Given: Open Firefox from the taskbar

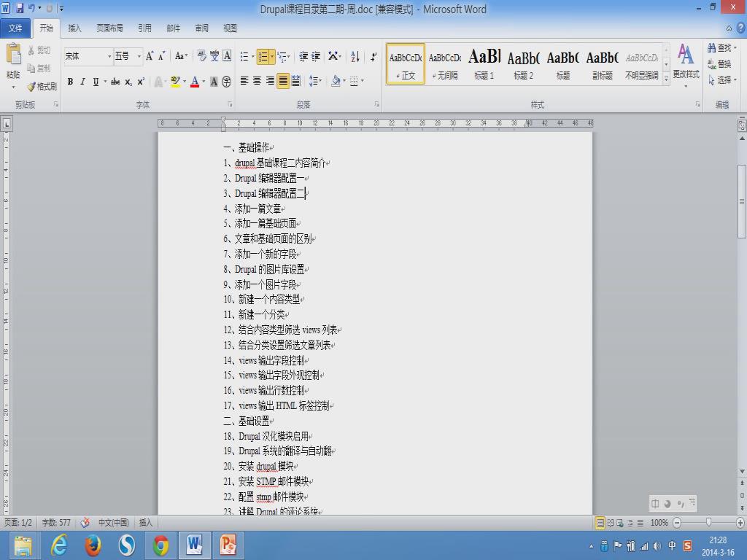Looking at the screenshot, I should (x=93, y=545).
